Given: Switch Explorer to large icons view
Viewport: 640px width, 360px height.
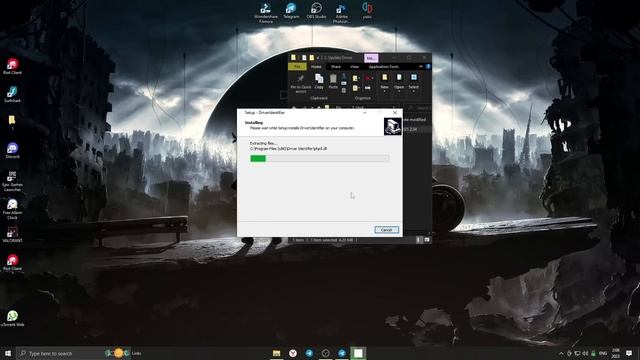Looking at the screenshot, I should [427, 240].
